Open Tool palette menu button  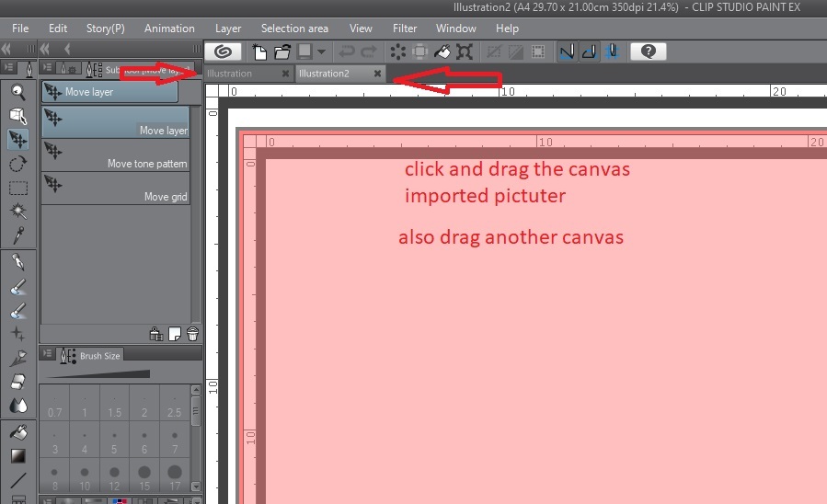[9, 67]
